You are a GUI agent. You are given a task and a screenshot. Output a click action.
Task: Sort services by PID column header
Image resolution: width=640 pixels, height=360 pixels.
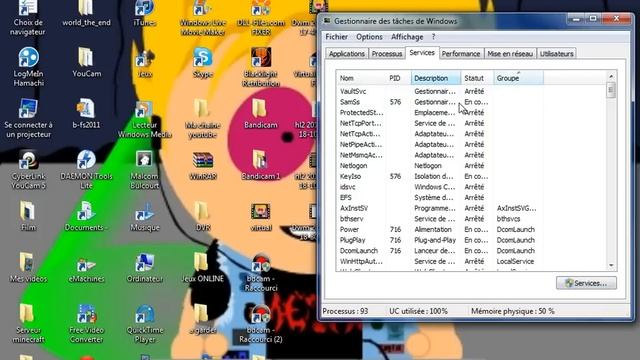(398, 78)
